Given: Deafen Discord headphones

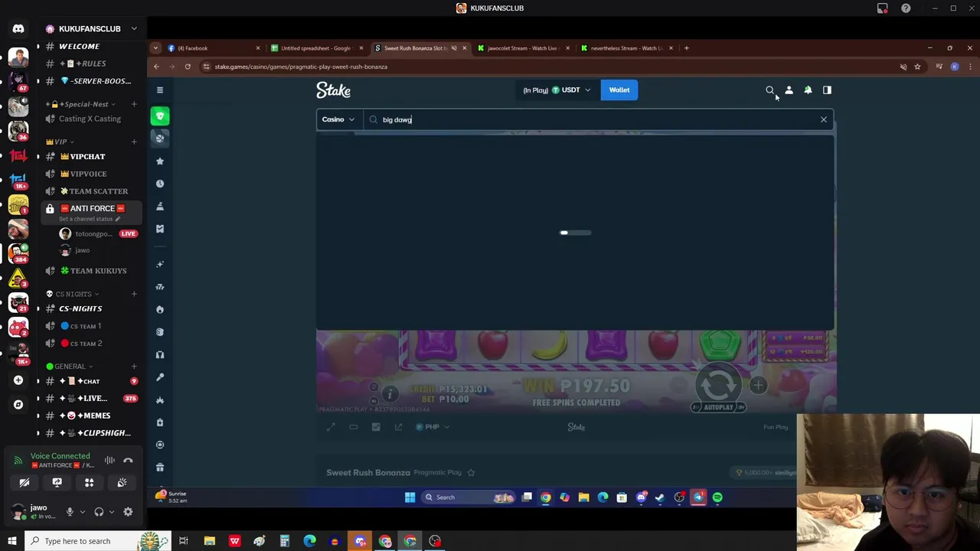Looking at the screenshot, I should pos(99,512).
